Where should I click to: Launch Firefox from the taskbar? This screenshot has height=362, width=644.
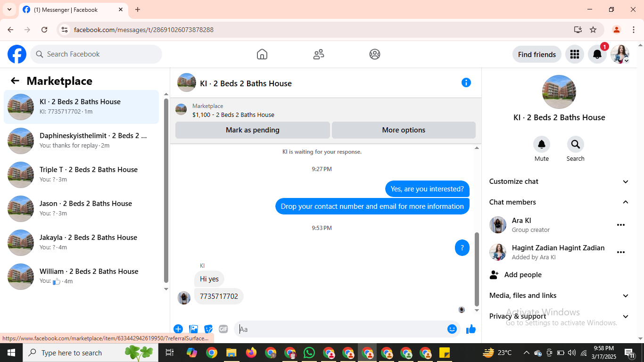tap(251, 353)
